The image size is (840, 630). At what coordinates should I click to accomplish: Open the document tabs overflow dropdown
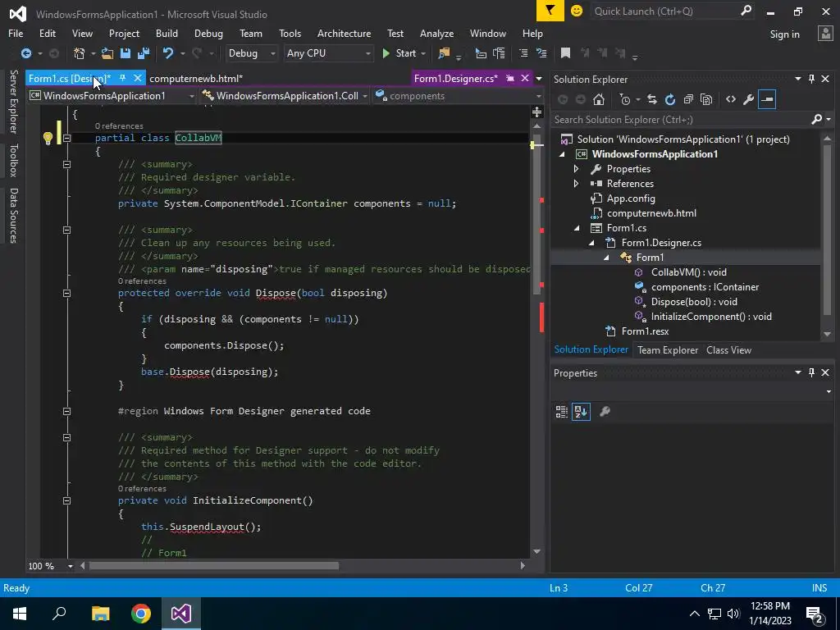(x=539, y=79)
